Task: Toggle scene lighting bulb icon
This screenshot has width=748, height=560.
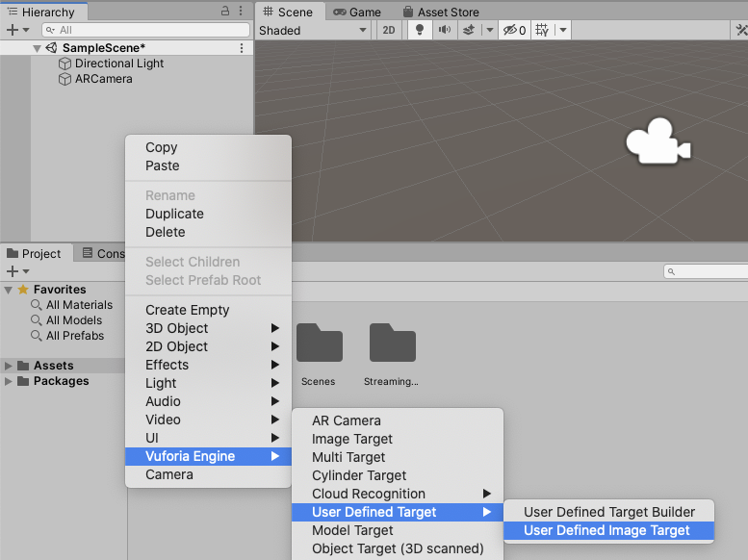Action: pyautogui.click(x=420, y=30)
